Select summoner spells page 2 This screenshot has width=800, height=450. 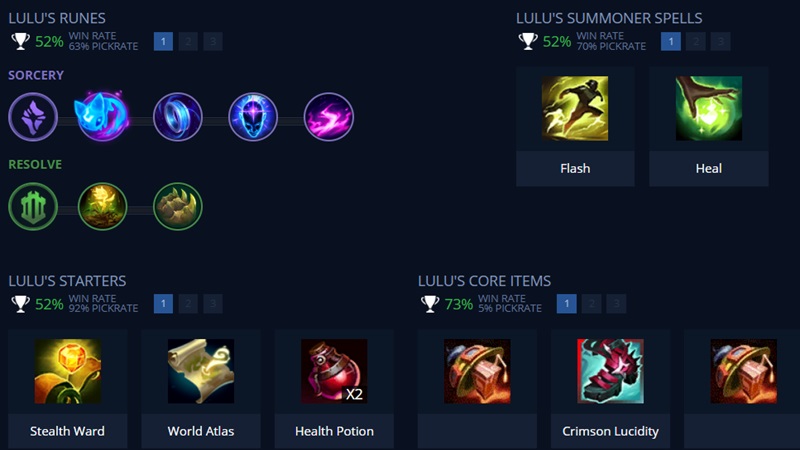(696, 41)
